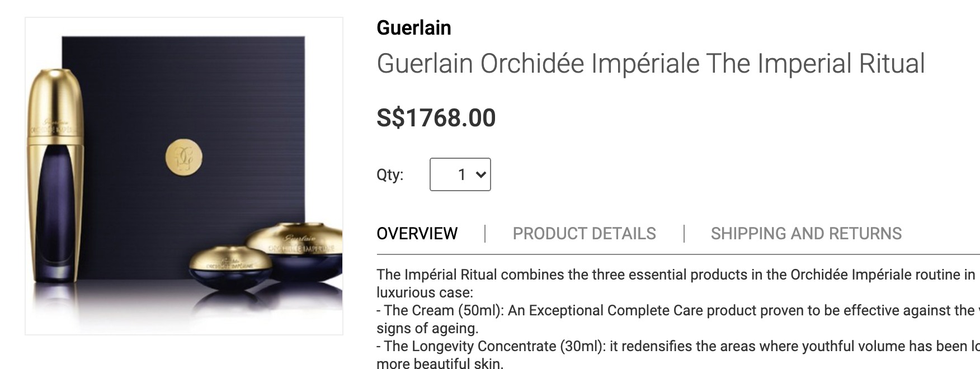Click the S$1768.00 price text
The image size is (980, 369).
tap(436, 118)
